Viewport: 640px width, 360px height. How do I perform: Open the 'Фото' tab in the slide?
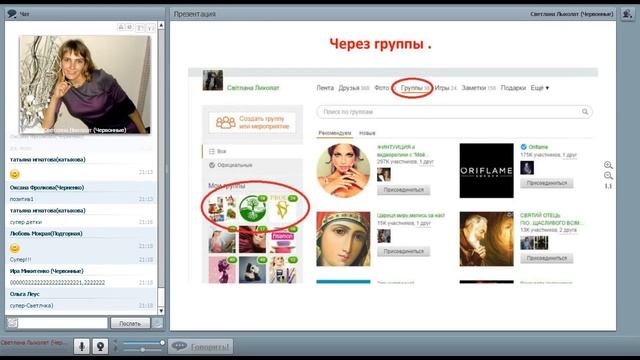click(x=382, y=88)
